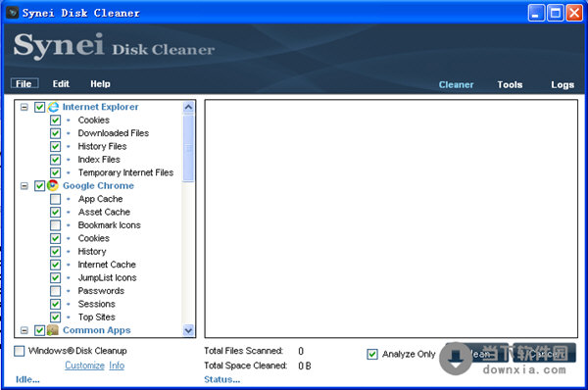588x390 pixels.
Task: Click the tree list scrollbar thumb
Action: coord(188,148)
